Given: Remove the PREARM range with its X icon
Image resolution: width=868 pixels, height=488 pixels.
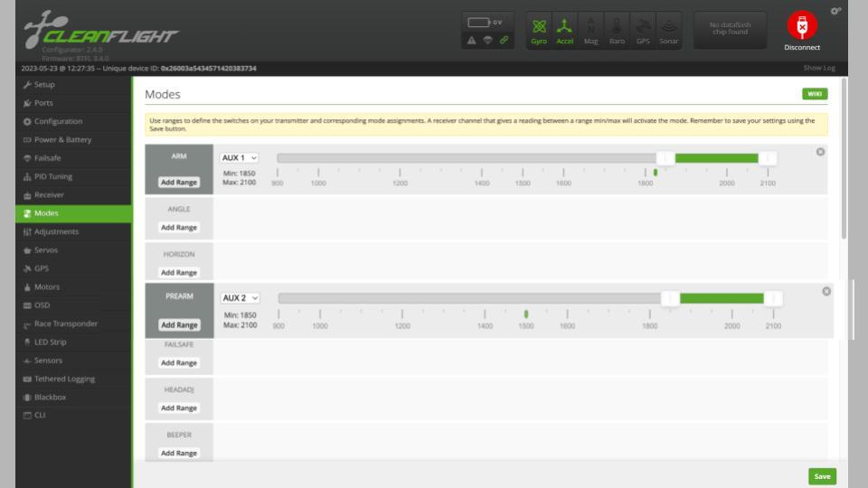Looking at the screenshot, I should [826, 291].
